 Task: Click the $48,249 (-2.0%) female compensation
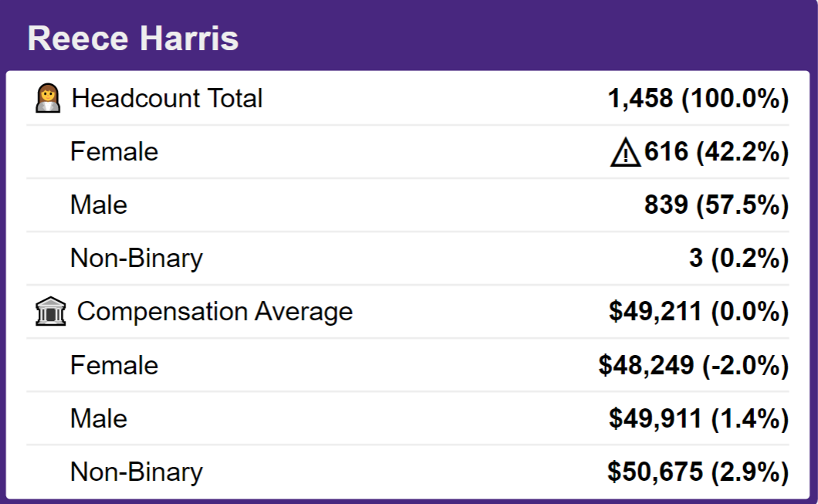(693, 365)
